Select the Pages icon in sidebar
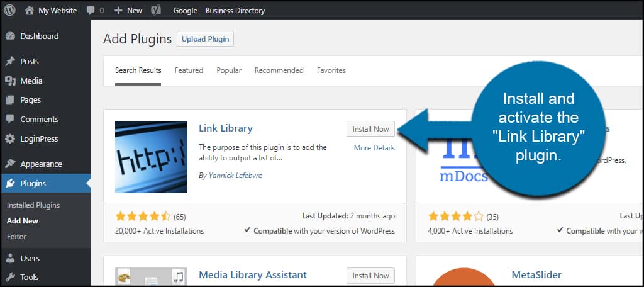Image resolution: width=644 pixels, height=287 pixels. (x=10, y=100)
